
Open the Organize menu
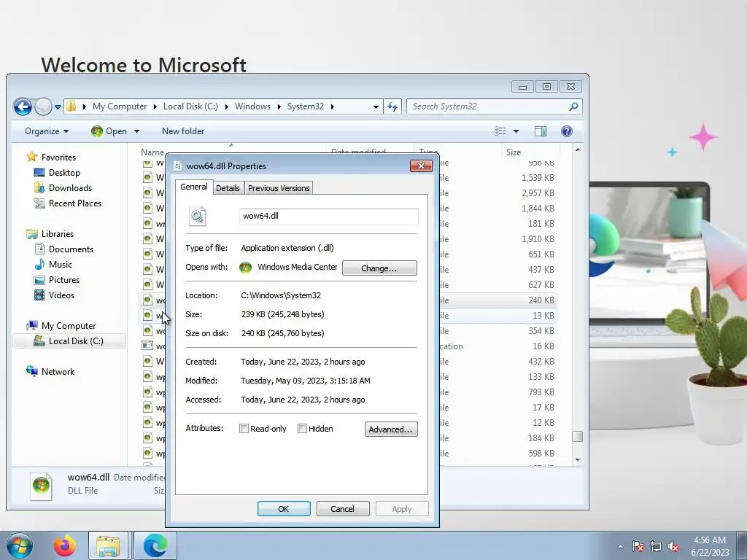[x=47, y=131]
